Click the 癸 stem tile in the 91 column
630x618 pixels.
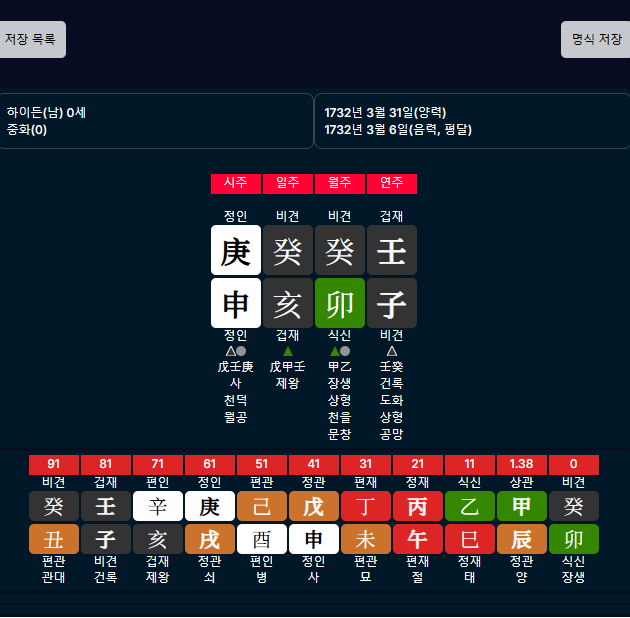point(54,506)
